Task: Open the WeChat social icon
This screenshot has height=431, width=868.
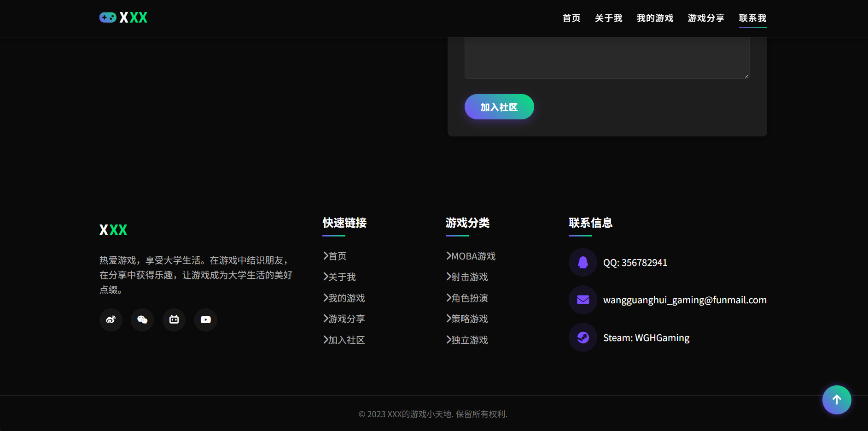Action: coord(142,320)
